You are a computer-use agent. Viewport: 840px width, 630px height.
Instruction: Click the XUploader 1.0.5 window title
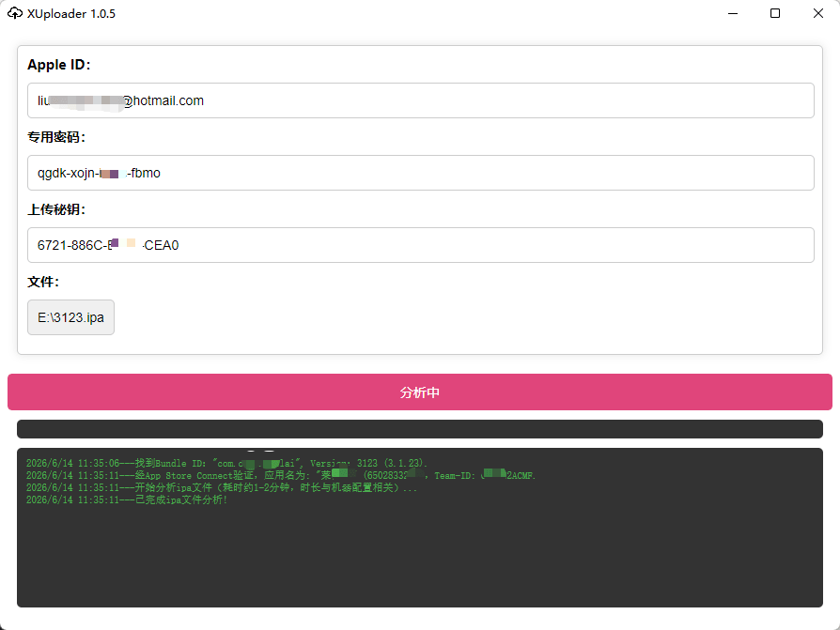coord(71,14)
